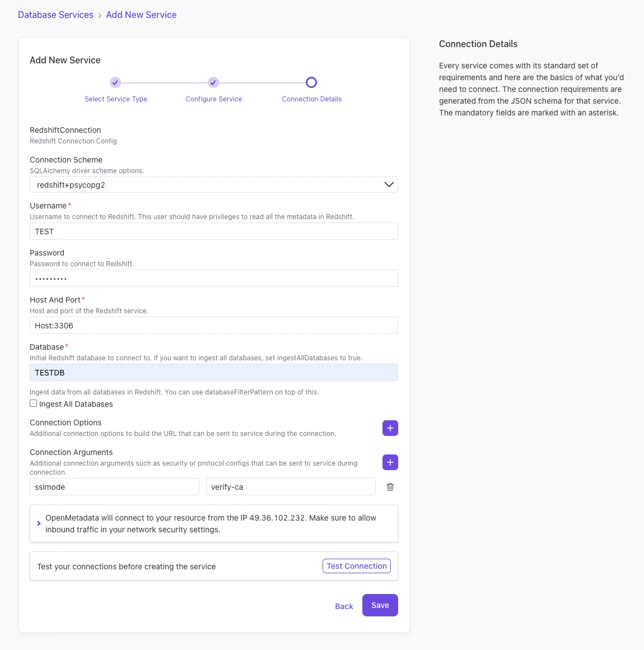Click the RedshiftConnection section title
This screenshot has width=644, height=650.
tap(66, 130)
